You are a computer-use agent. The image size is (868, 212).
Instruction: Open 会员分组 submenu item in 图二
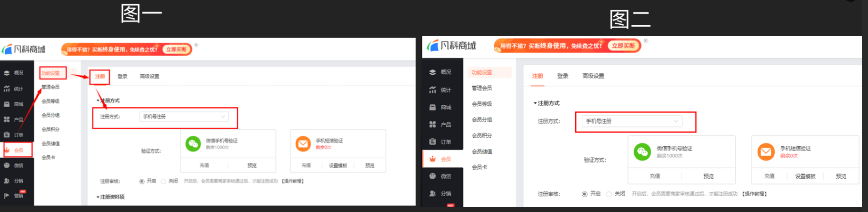pos(482,120)
